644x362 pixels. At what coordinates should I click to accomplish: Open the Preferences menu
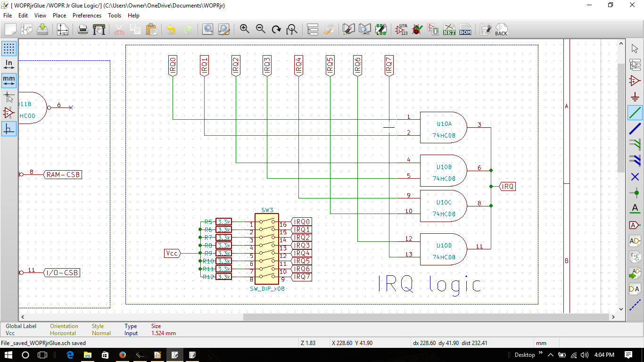[87, 16]
